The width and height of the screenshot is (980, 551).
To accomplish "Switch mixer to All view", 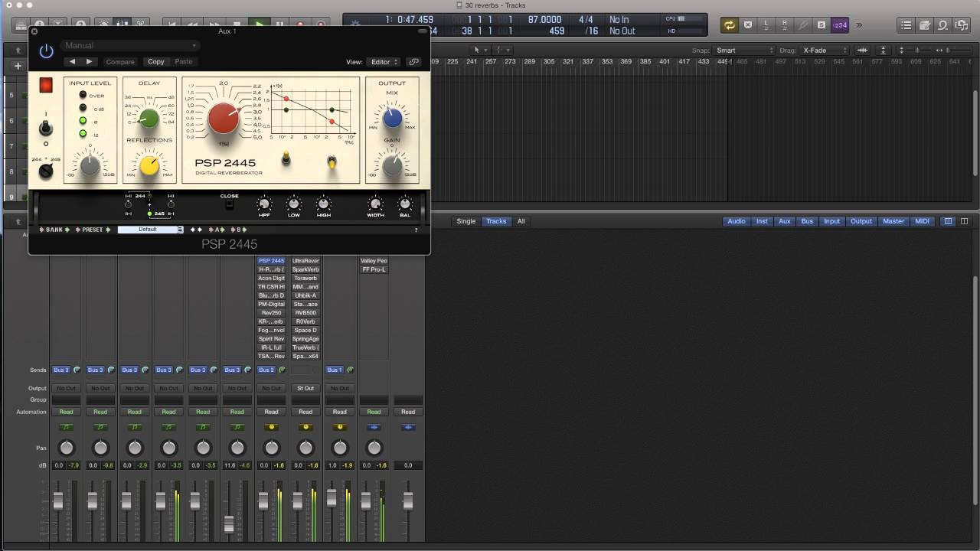I will pos(521,221).
